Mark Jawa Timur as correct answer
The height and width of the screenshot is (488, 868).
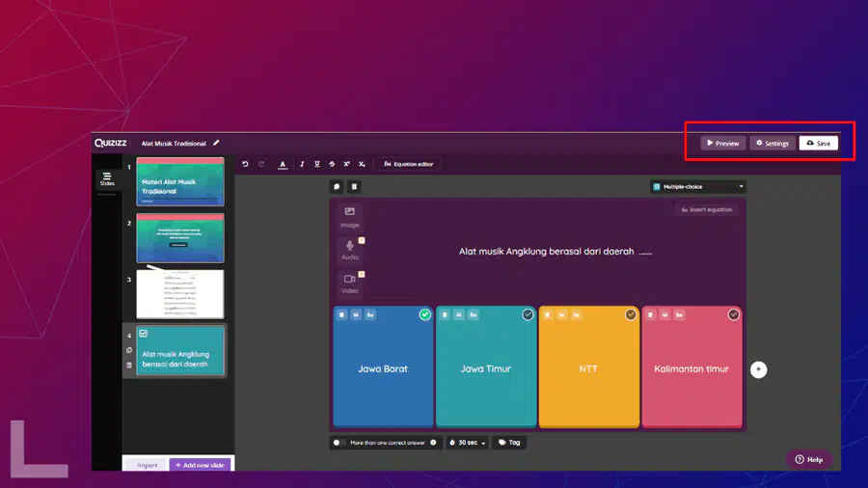click(x=528, y=314)
